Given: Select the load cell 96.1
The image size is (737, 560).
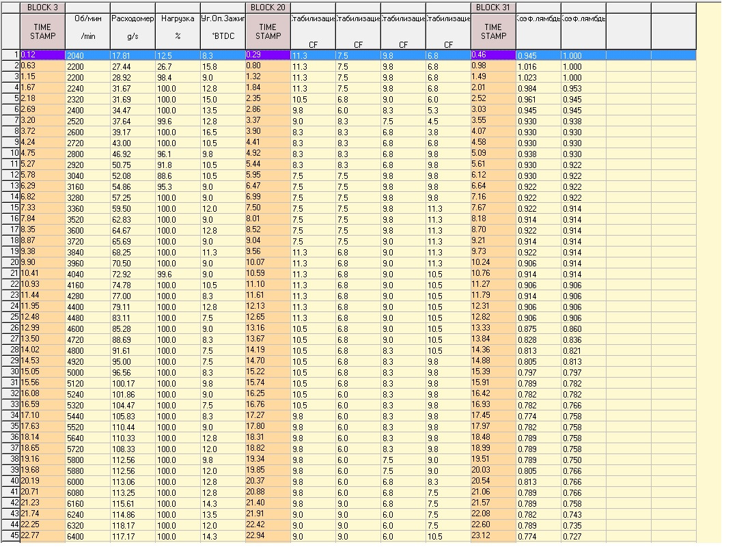Looking at the screenshot, I should [178, 154].
